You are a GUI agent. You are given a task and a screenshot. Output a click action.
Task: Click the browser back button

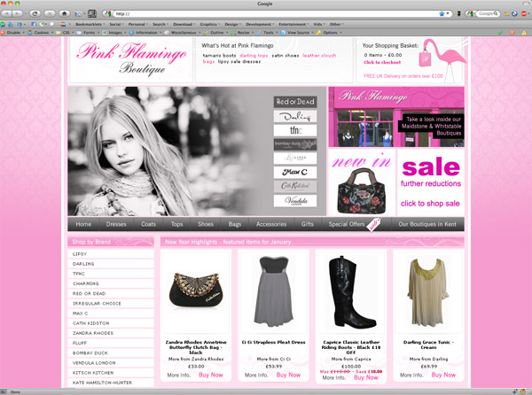[9, 14]
